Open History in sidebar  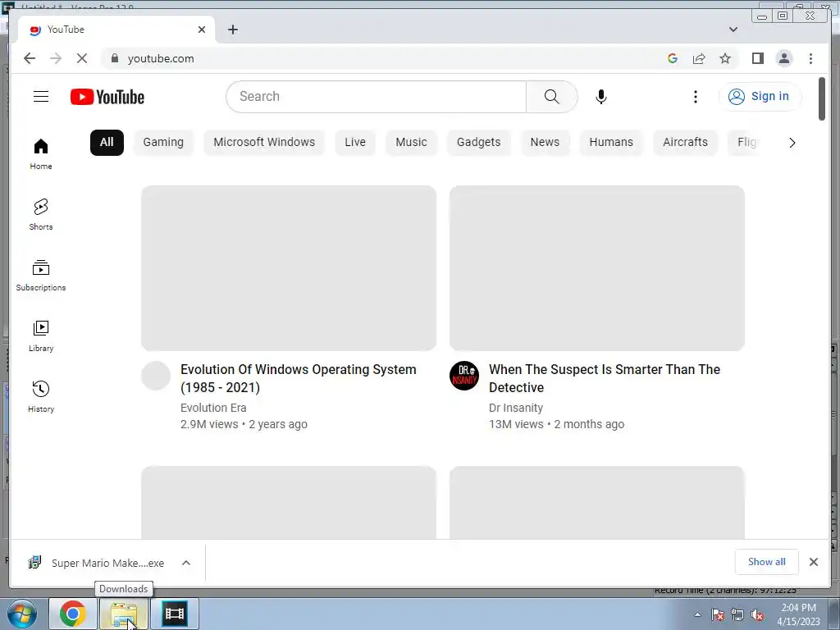point(41,396)
